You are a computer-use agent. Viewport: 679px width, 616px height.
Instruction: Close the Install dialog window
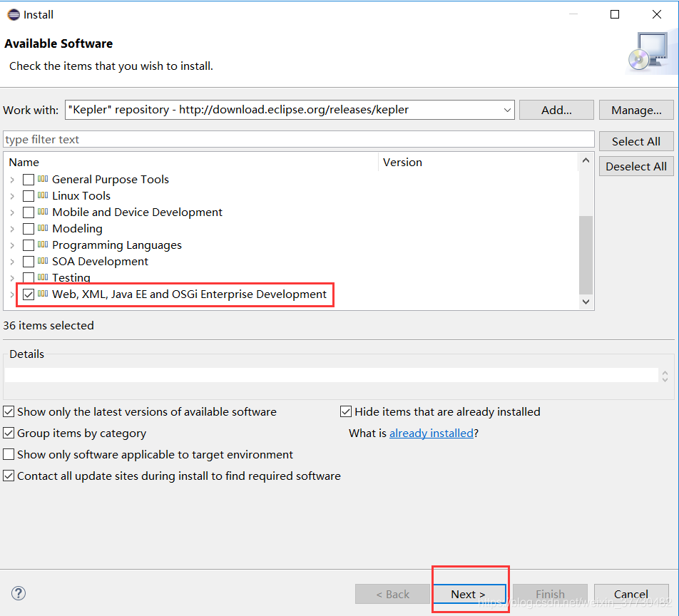656,14
